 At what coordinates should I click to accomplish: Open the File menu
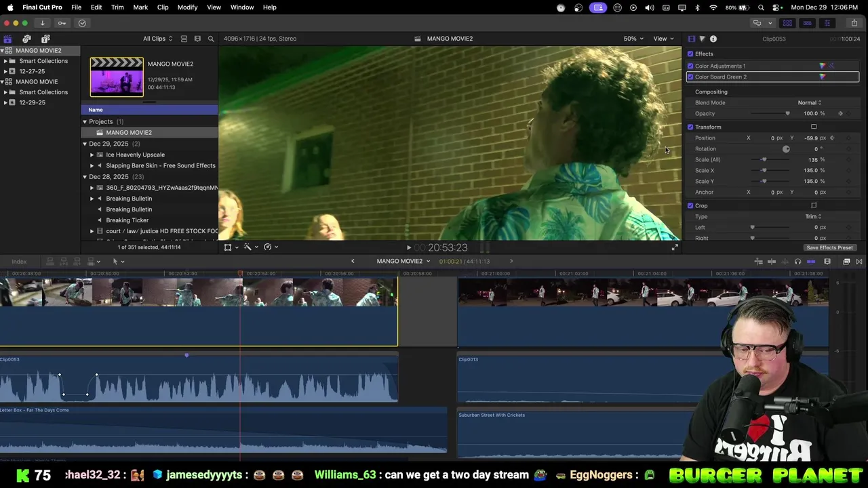point(76,7)
